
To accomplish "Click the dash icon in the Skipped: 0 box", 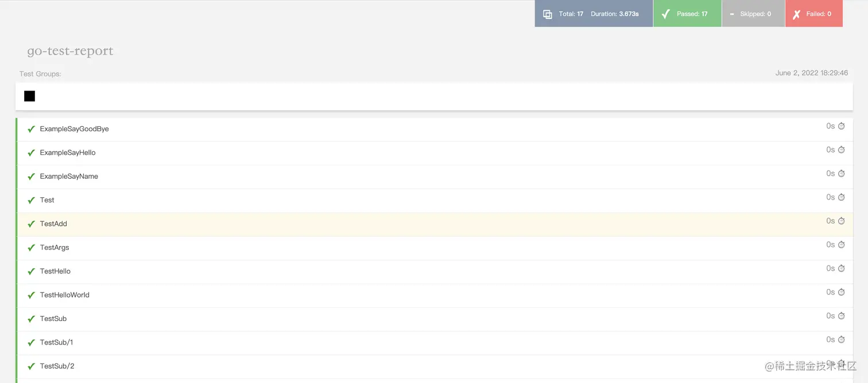I will pyautogui.click(x=732, y=14).
